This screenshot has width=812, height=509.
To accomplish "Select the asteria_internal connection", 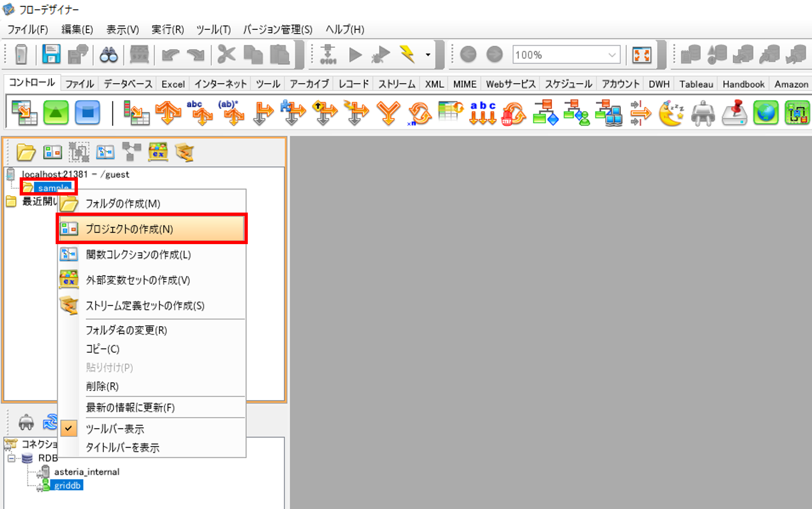I will click(86, 472).
